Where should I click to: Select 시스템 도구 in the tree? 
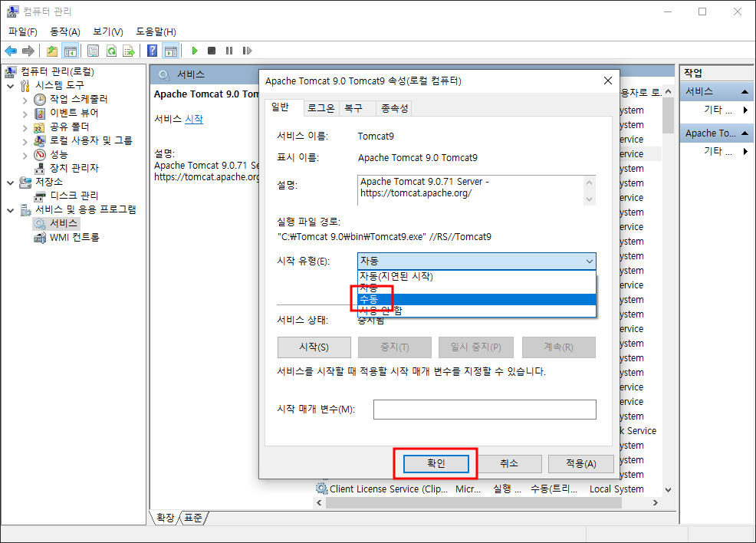[60, 85]
